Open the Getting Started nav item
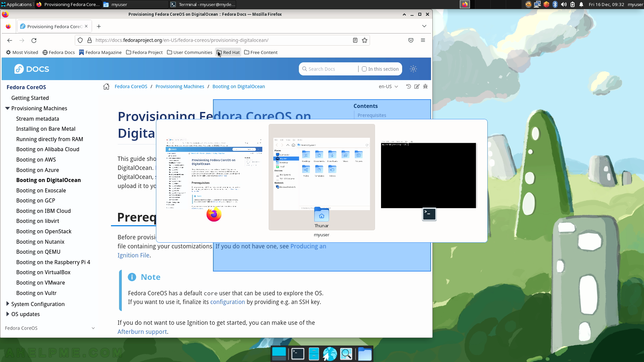Viewport: 644px width, 362px height. 30,98
